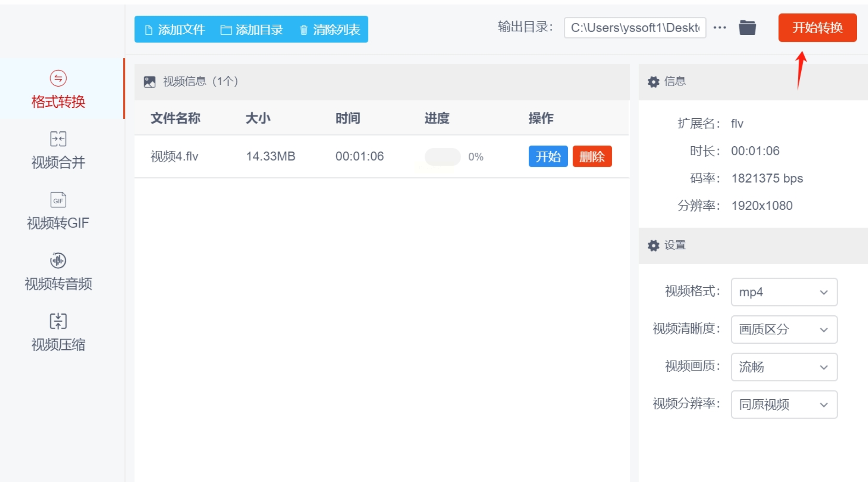Open the 视频分辨率 同原视频 dropdown

(x=784, y=404)
